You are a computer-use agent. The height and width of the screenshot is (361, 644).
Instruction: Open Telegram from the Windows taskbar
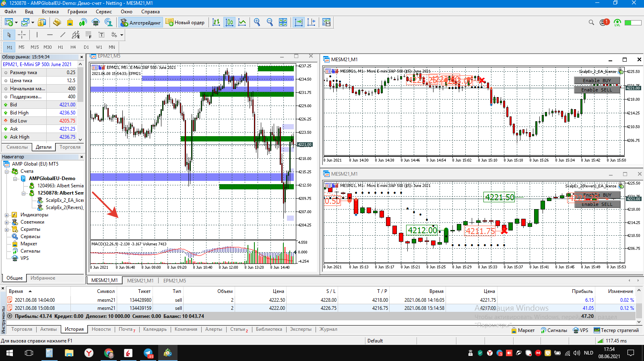(x=148, y=353)
